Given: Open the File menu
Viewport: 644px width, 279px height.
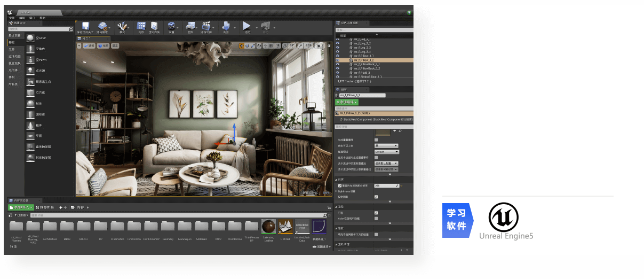Looking at the screenshot, I should 12,18.
